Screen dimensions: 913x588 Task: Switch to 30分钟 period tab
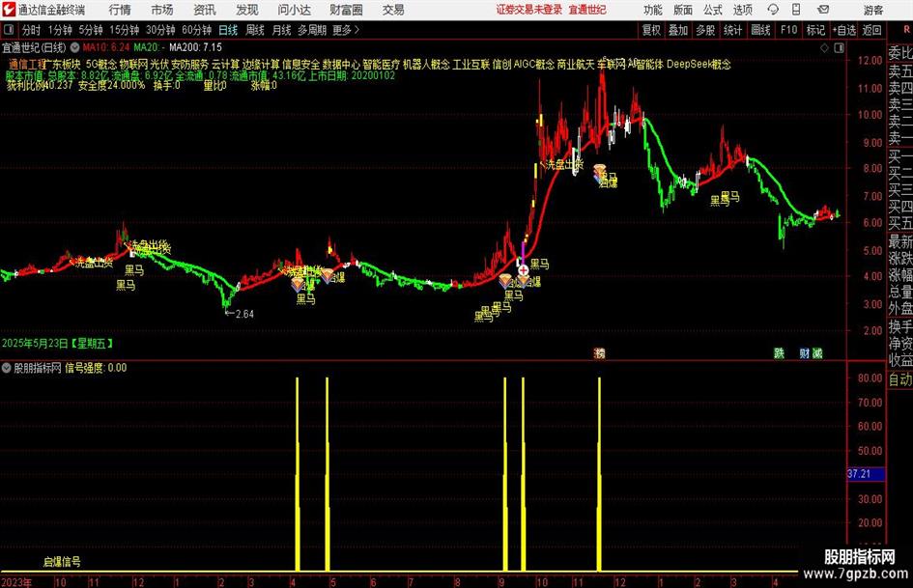(160, 30)
